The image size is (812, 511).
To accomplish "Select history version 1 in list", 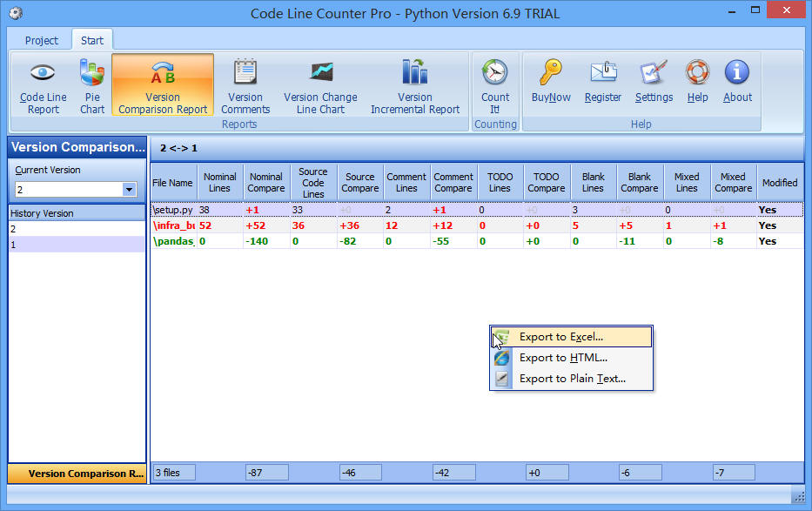I will point(77,245).
